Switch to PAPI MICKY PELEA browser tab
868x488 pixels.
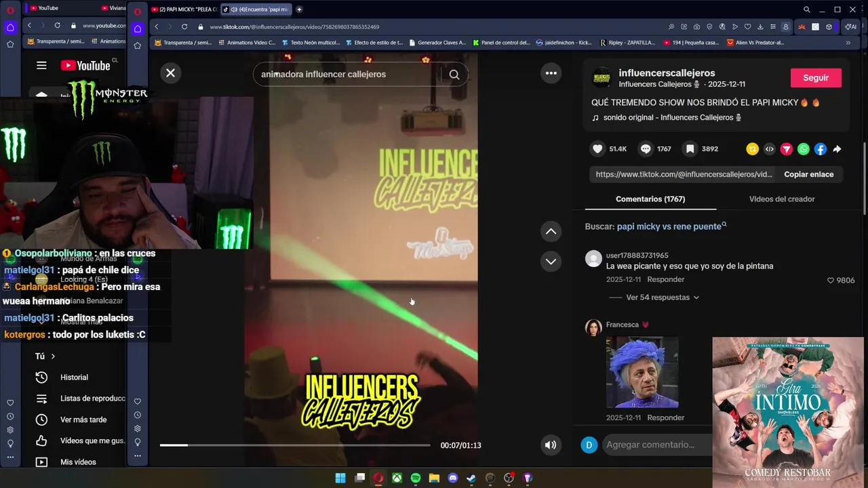coord(184,9)
